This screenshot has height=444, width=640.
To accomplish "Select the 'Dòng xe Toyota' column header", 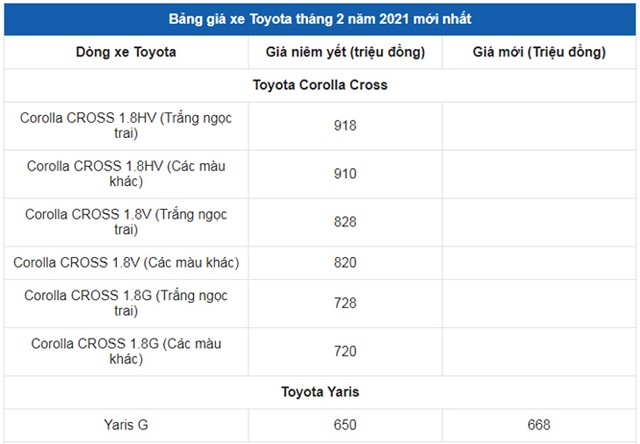I will pyautogui.click(x=126, y=52).
